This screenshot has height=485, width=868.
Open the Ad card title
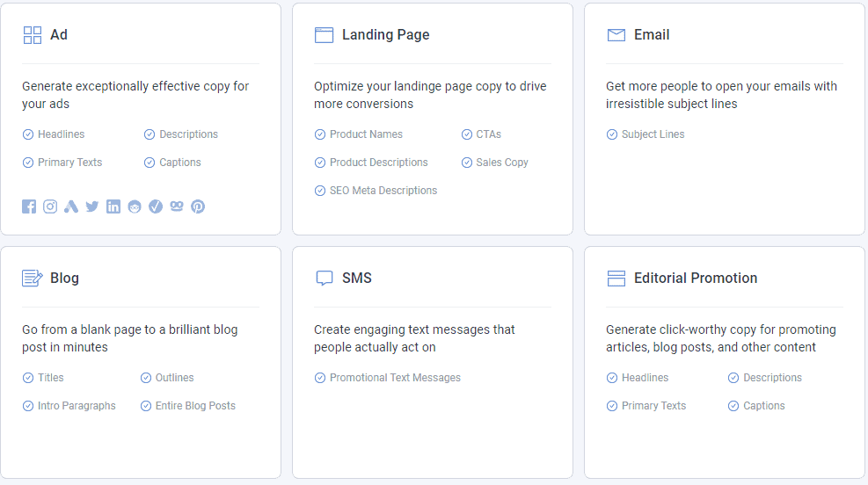tap(59, 35)
